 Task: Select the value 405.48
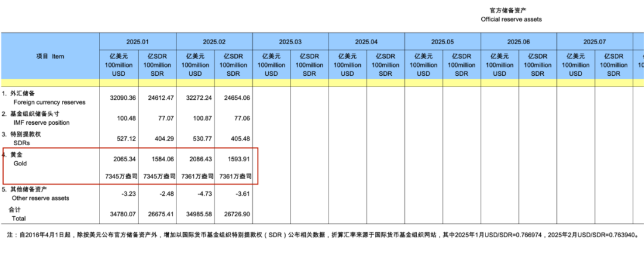coord(240,139)
